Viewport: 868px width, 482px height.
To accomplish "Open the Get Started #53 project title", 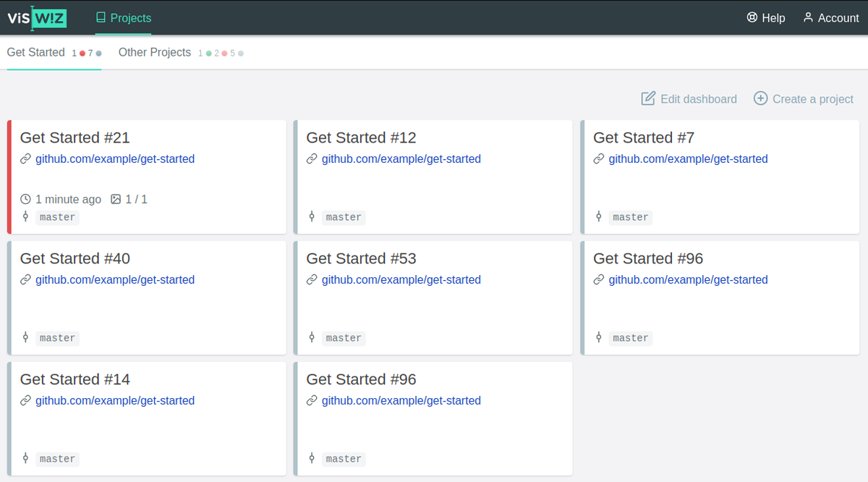I will point(362,258).
